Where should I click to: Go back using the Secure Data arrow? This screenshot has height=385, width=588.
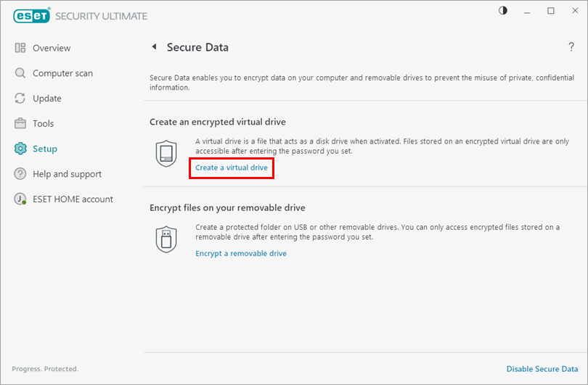point(154,48)
